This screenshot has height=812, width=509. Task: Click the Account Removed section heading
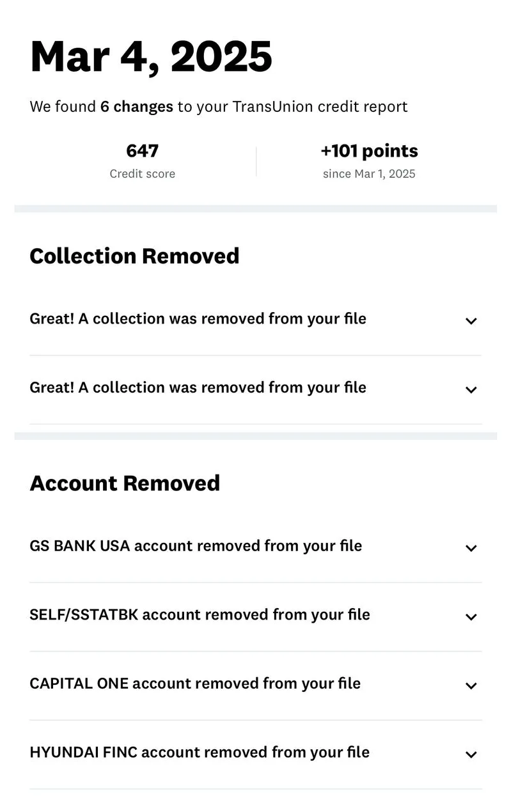pyautogui.click(x=125, y=483)
